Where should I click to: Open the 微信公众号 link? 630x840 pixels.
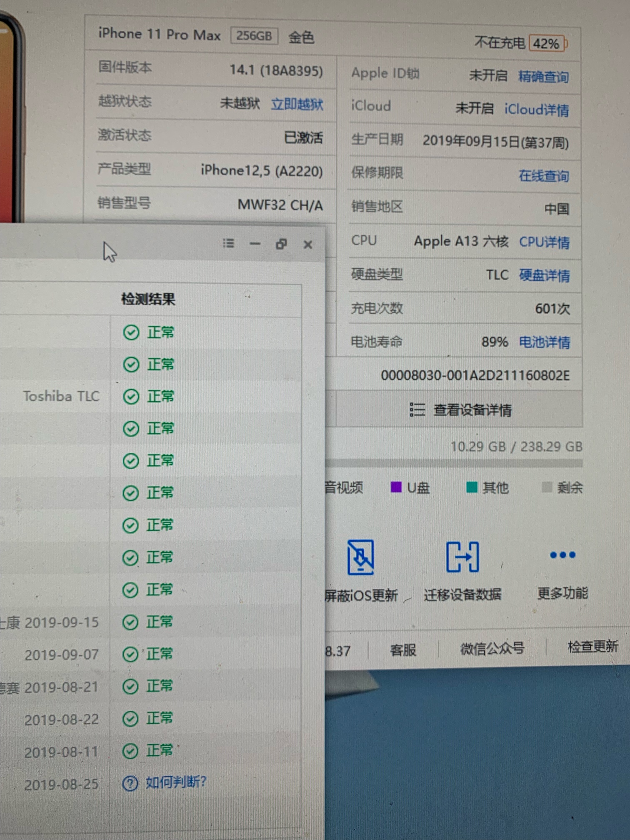coord(492,648)
